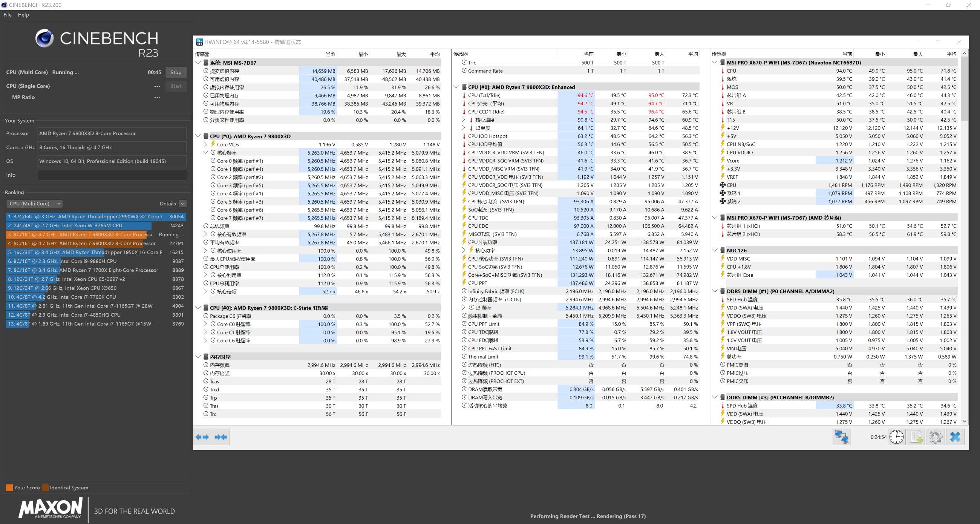Collapse the DDR5 DIMM [#1] group

coord(715,291)
